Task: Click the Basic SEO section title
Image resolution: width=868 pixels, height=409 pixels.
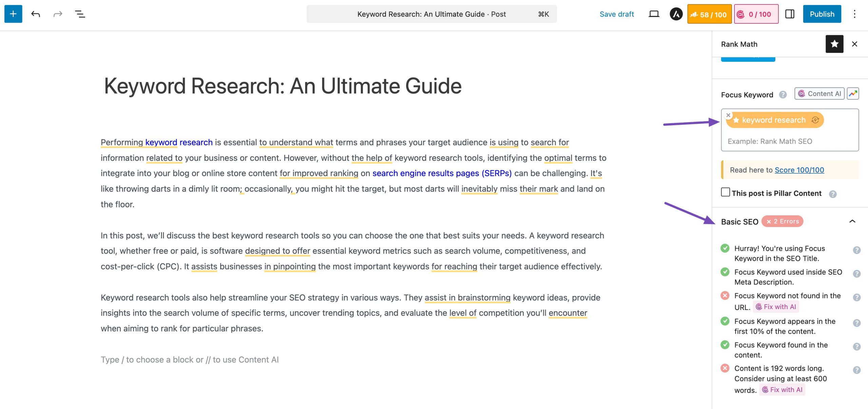Action: click(739, 222)
